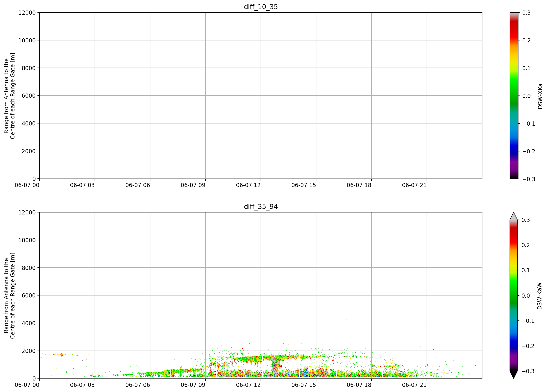547x392 pixels.
Task: Click the −0.2 tick on DSW-XKa colorbar
Action: point(529,151)
